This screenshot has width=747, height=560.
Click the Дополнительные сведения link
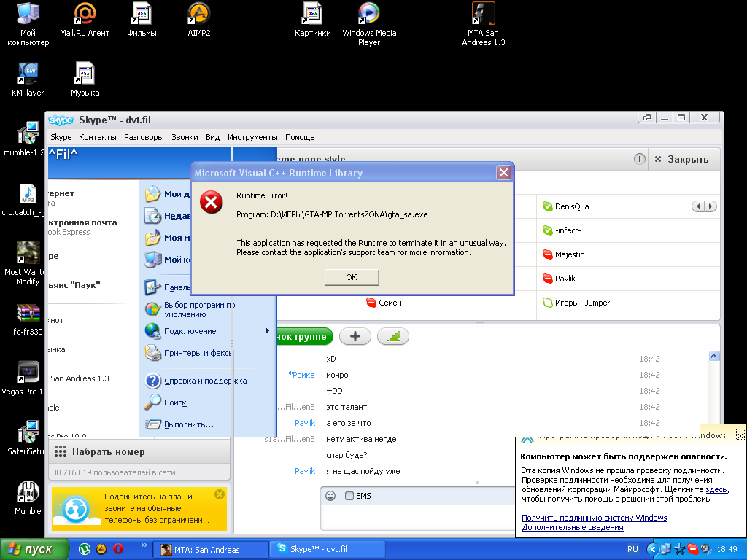(573, 527)
